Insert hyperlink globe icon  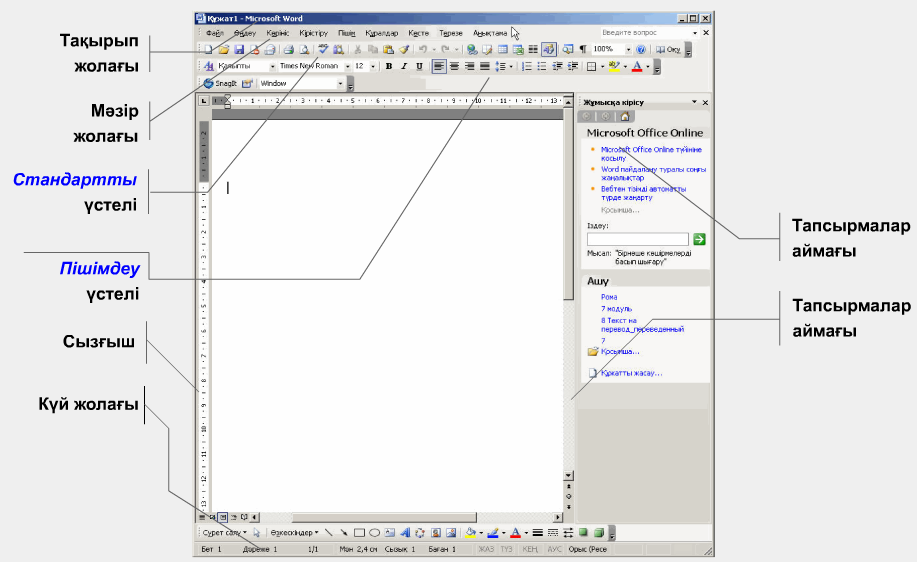(x=472, y=50)
